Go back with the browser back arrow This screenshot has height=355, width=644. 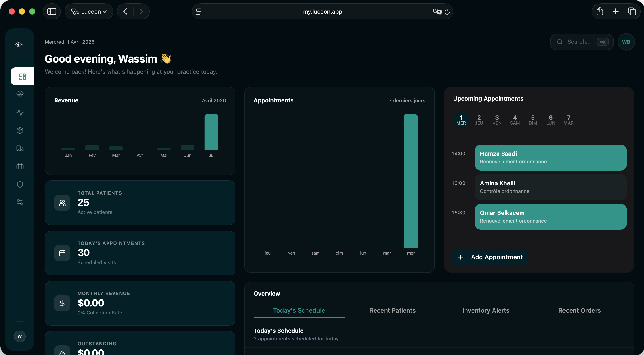pyautogui.click(x=125, y=11)
